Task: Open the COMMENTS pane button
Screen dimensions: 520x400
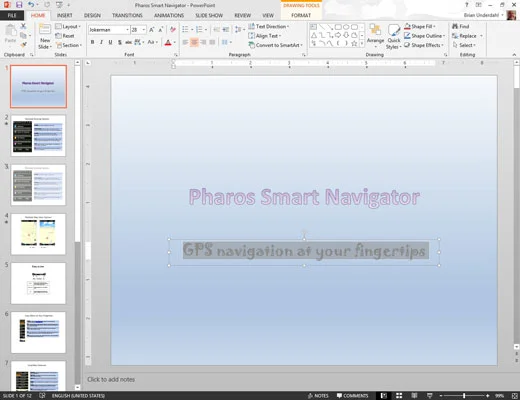Action: [x=352, y=396]
